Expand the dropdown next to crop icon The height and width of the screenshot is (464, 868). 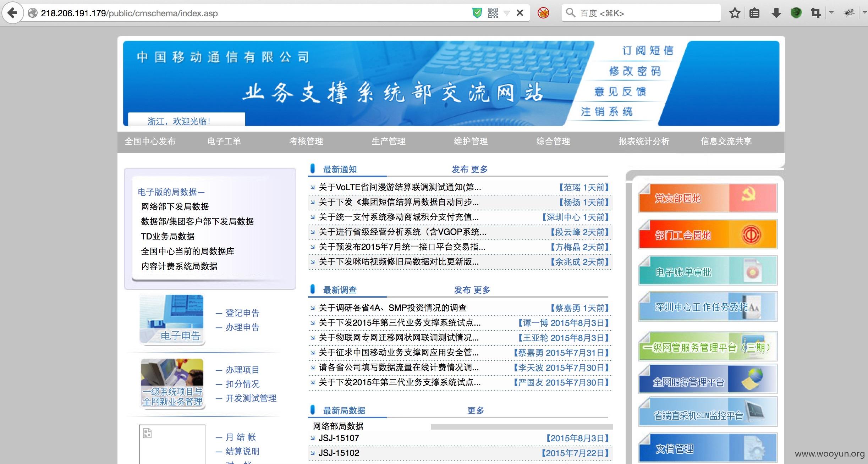(x=831, y=13)
